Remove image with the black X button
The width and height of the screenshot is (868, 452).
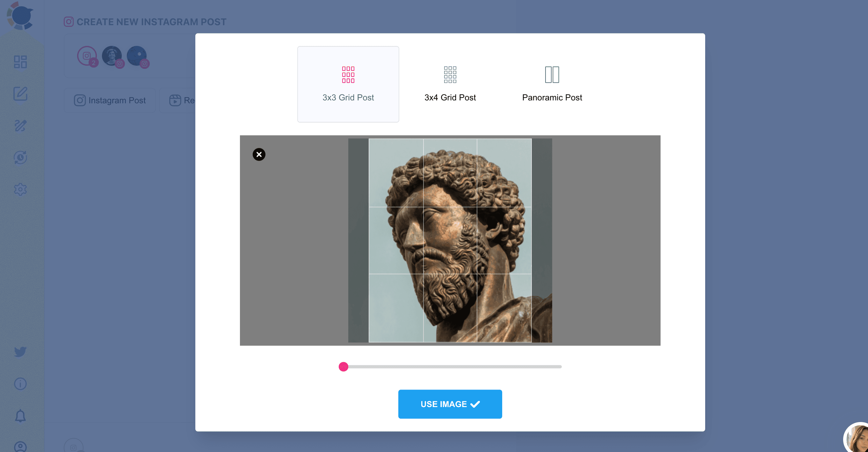(259, 154)
